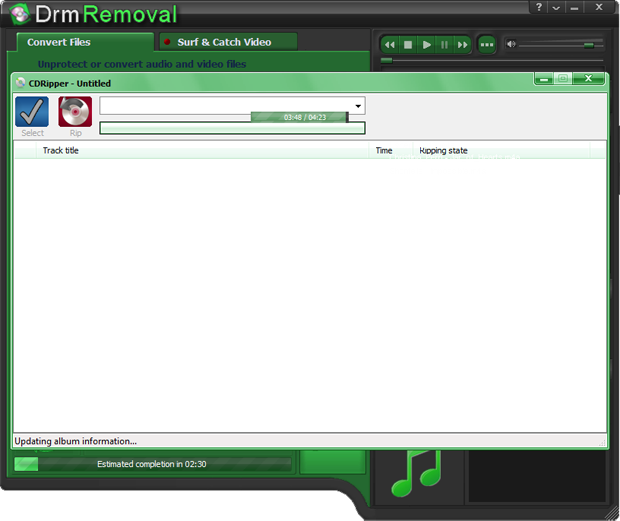Click the green button beside the completion bar
Viewport: 620px width, 521px height.
click(332, 462)
